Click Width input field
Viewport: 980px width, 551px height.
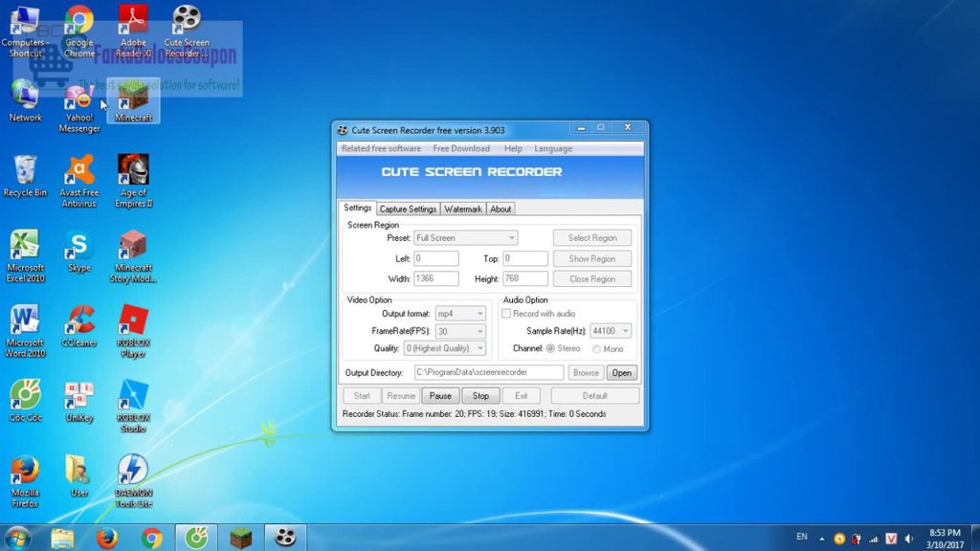pyautogui.click(x=436, y=278)
